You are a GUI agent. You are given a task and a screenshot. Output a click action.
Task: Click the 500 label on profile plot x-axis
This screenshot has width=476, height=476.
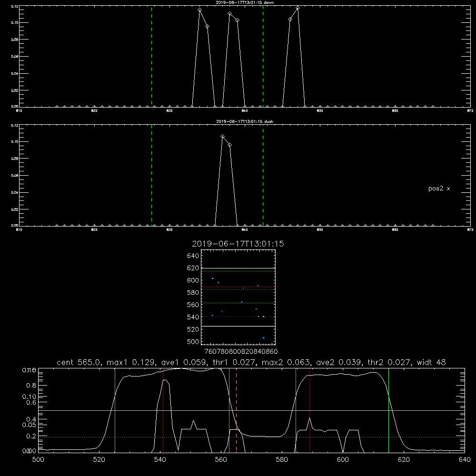click(x=38, y=459)
